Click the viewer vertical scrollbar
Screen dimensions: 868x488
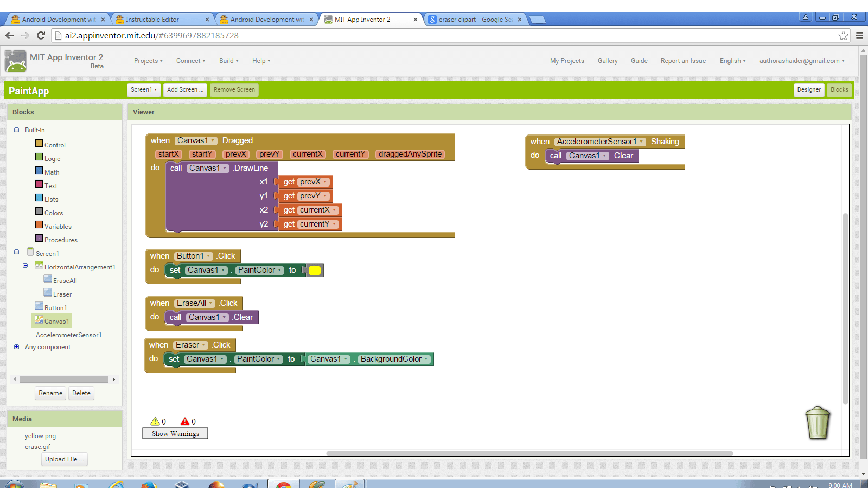tap(845, 309)
